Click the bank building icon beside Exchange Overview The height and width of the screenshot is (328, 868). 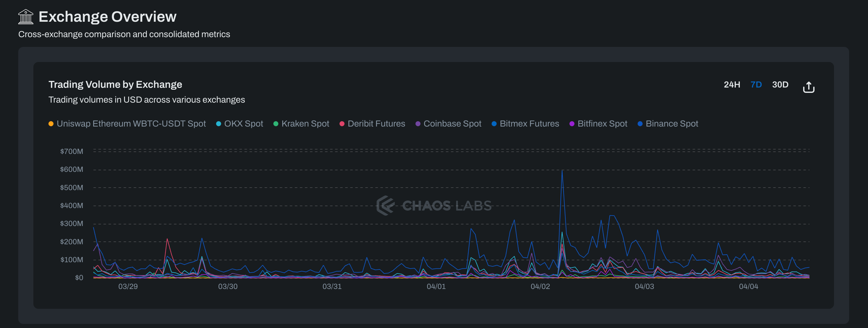pyautogui.click(x=25, y=16)
